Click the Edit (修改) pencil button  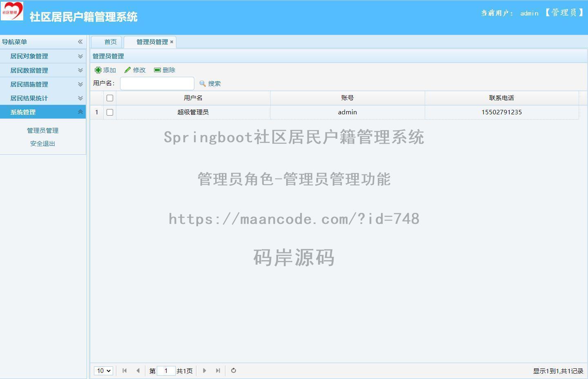135,70
